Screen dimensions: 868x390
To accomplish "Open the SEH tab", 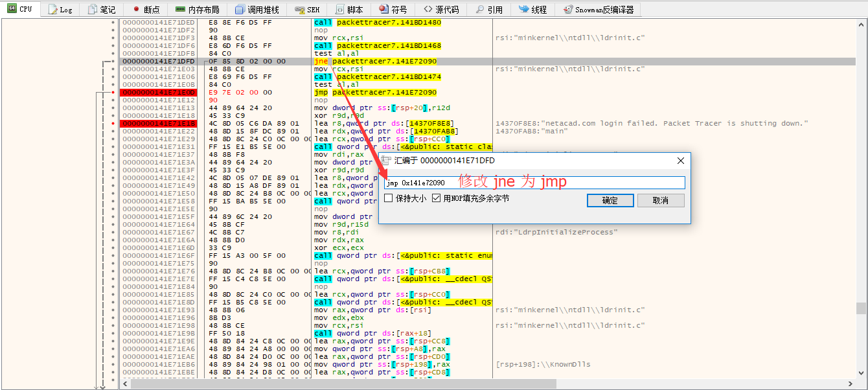I will pyautogui.click(x=307, y=10).
